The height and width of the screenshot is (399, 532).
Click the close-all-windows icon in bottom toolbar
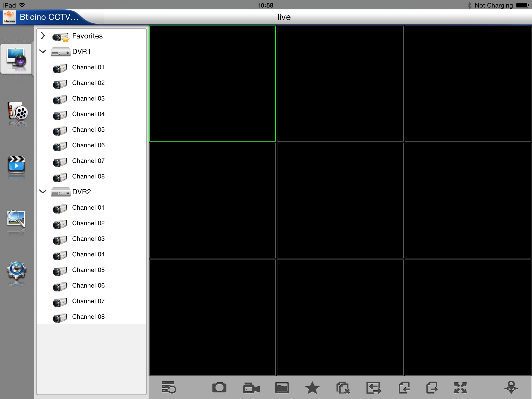point(343,388)
